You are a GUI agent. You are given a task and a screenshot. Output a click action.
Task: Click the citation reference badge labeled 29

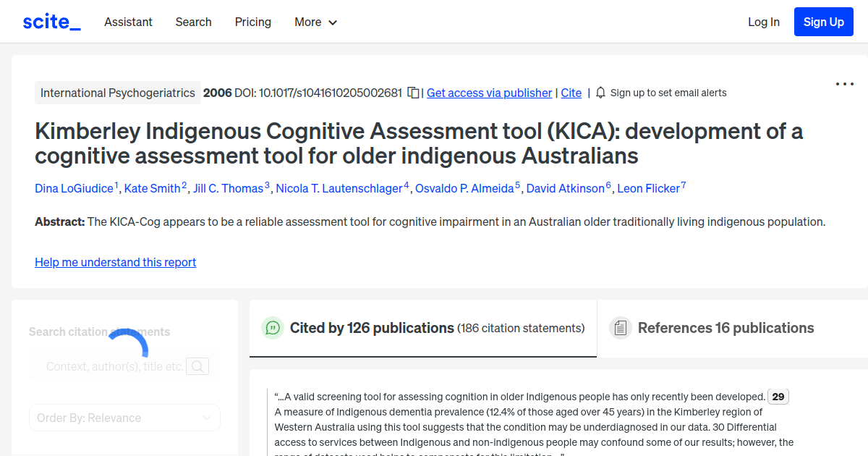778,397
